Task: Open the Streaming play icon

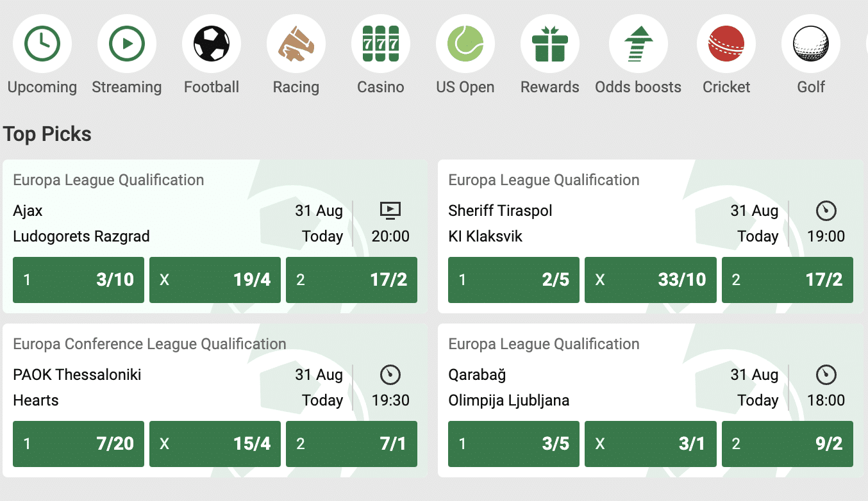Action: click(x=127, y=44)
